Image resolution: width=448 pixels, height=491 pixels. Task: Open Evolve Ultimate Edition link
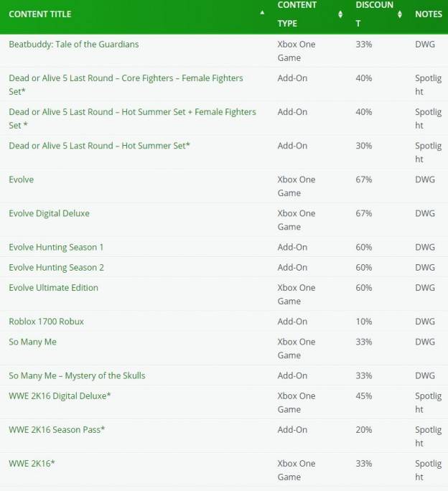54,287
